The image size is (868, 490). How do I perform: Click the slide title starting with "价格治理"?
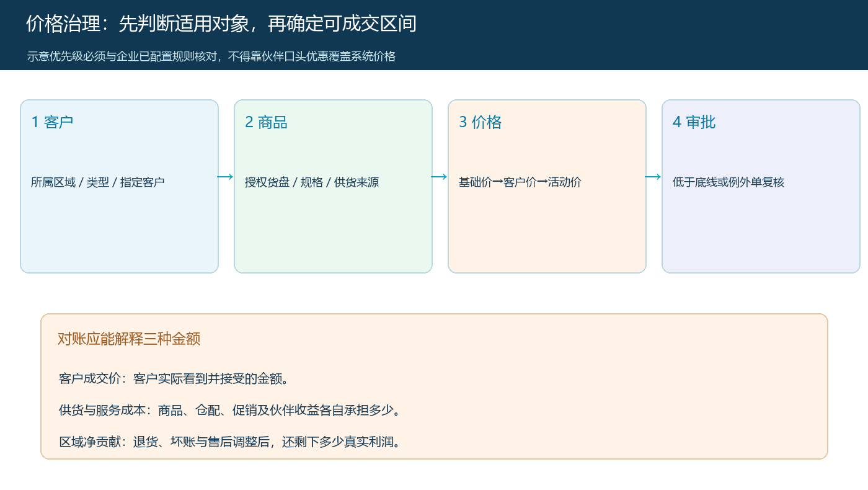221,24
